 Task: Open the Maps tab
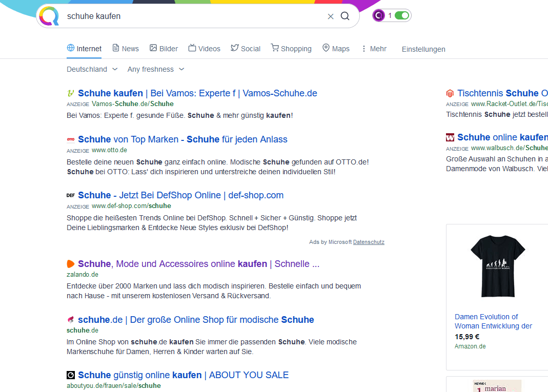(x=336, y=49)
